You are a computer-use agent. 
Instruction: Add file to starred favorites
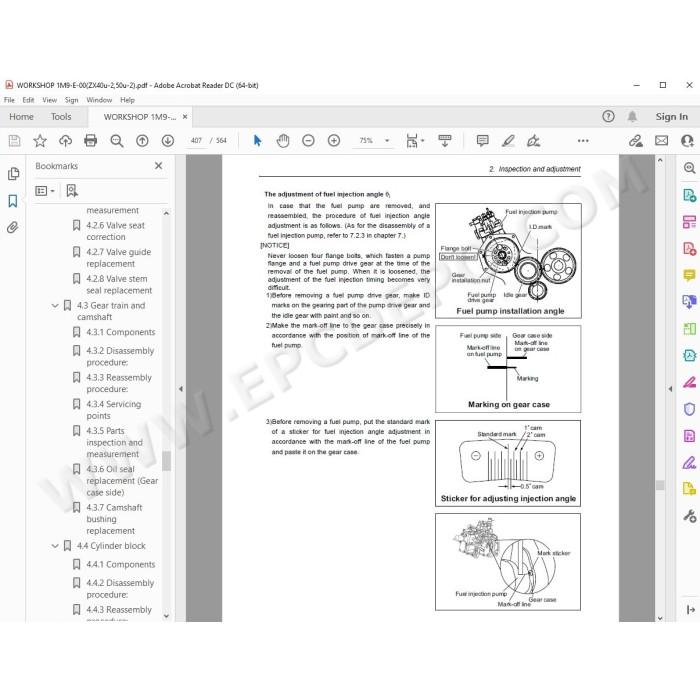[x=40, y=141]
